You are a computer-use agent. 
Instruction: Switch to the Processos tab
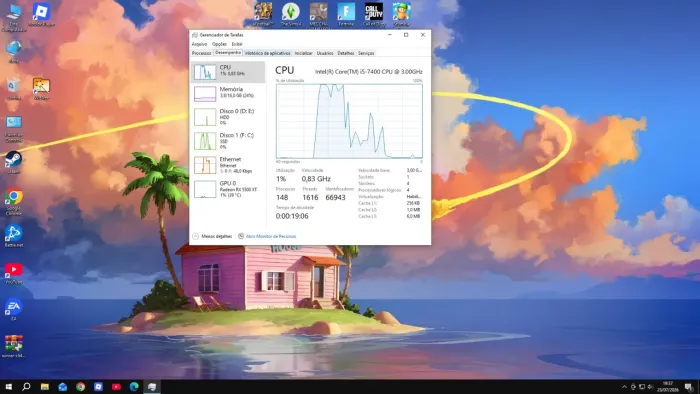coord(201,53)
